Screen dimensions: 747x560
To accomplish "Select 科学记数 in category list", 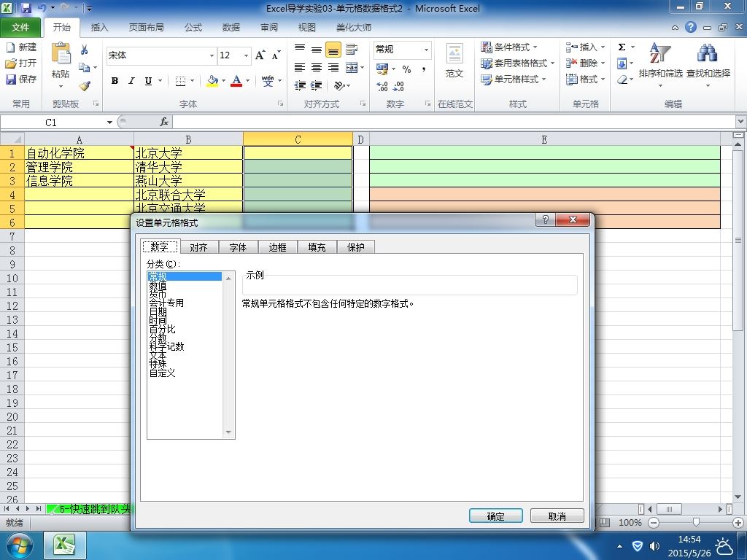I will click(166, 346).
